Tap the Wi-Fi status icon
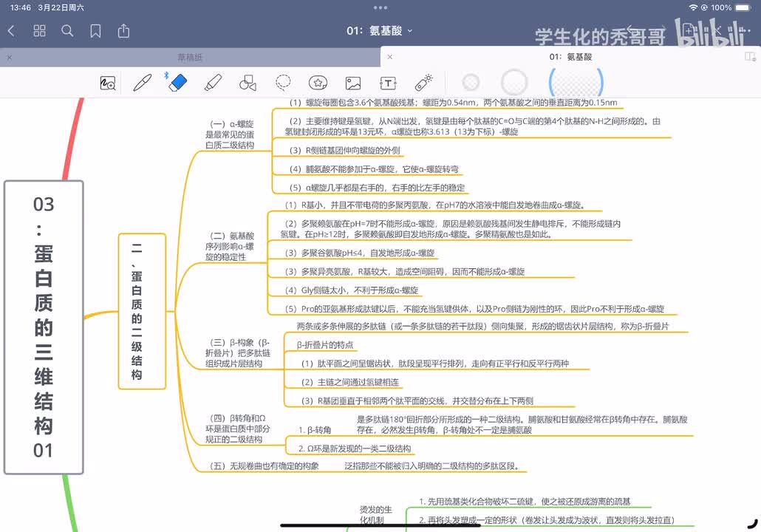Image resolution: width=761 pixels, height=532 pixels. [693, 7]
